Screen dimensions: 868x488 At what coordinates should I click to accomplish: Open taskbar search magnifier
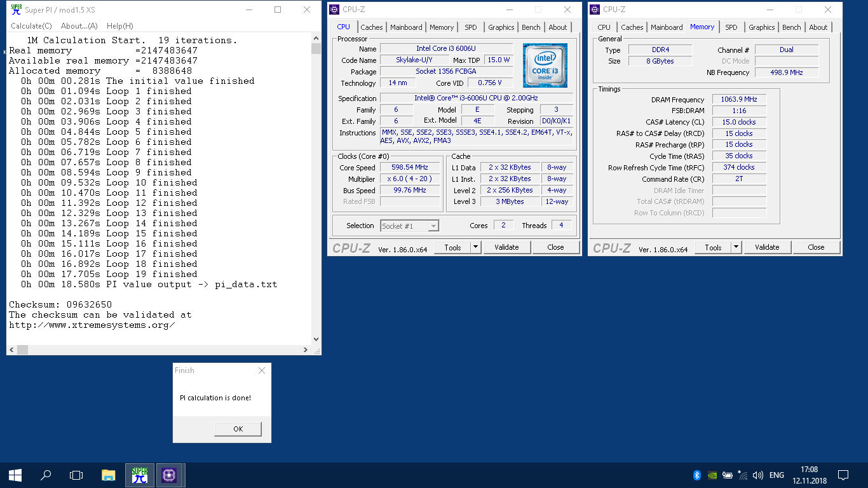(46, 475)
